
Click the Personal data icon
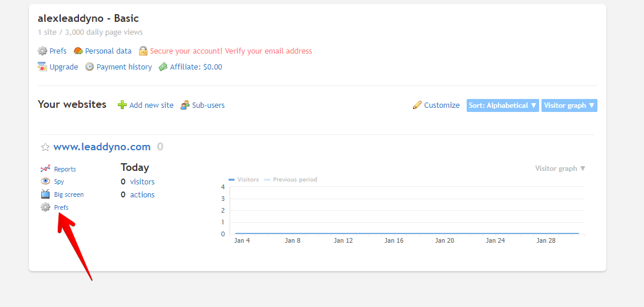pyautogui.click(x=78, y=51)
